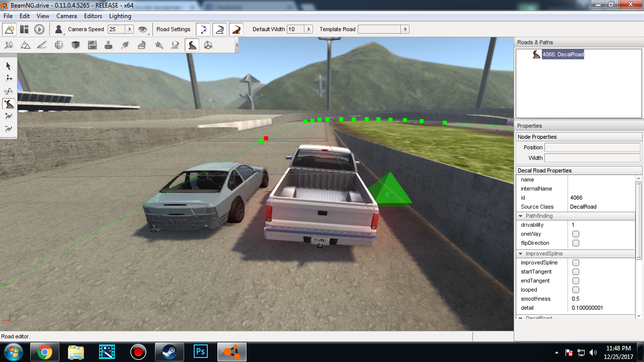Select the Remove Point tool
Viewport: 644px width, 362px height.
(9, 129)
